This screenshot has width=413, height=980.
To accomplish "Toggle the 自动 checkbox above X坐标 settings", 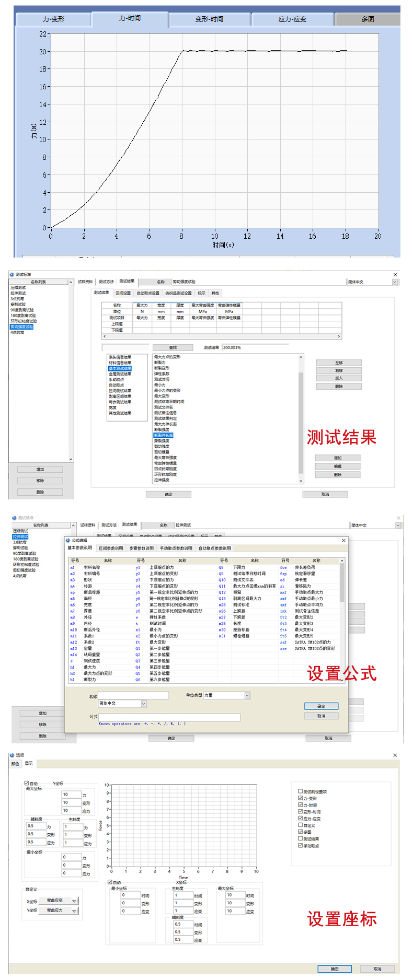I will (x=110, y=882).
